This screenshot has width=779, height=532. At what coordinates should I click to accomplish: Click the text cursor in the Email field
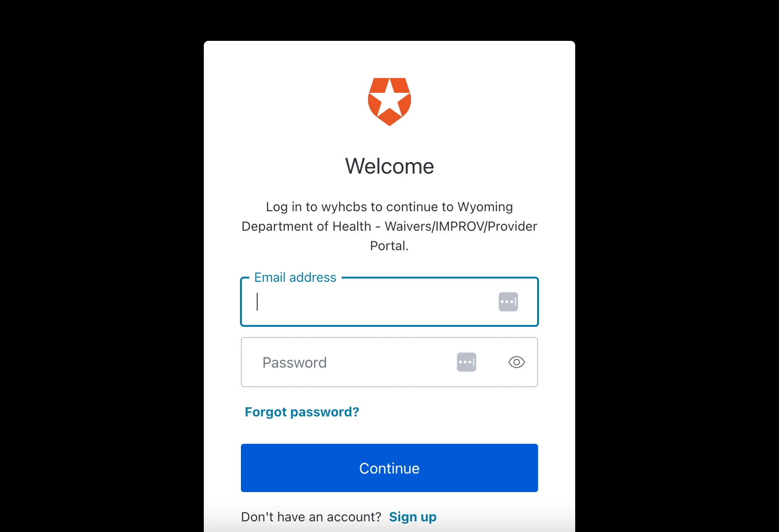[257, 302]
